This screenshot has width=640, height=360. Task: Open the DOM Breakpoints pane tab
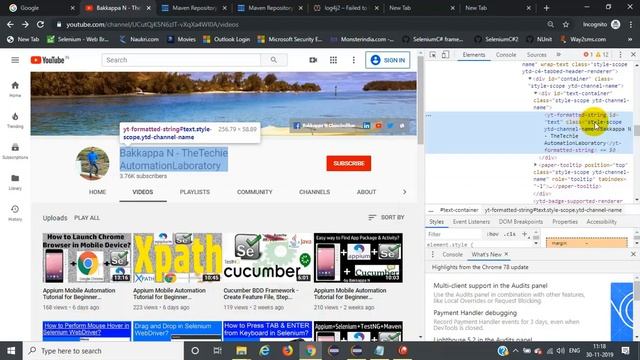[x=520, y=222]
